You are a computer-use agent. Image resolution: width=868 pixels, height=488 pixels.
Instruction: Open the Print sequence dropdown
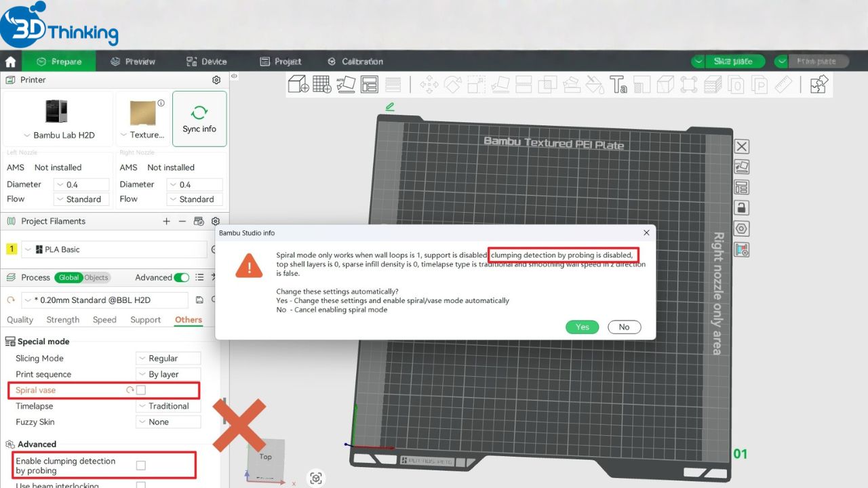(x=168, y=374)
